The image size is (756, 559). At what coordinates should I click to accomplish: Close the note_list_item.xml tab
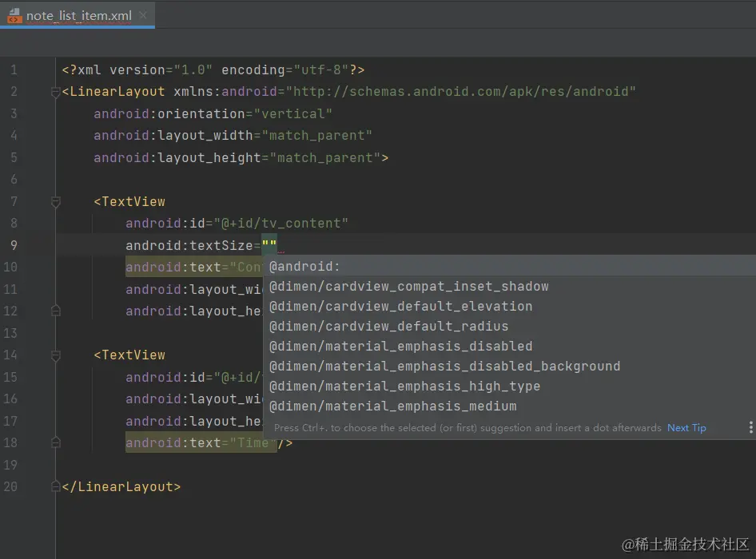143,15
